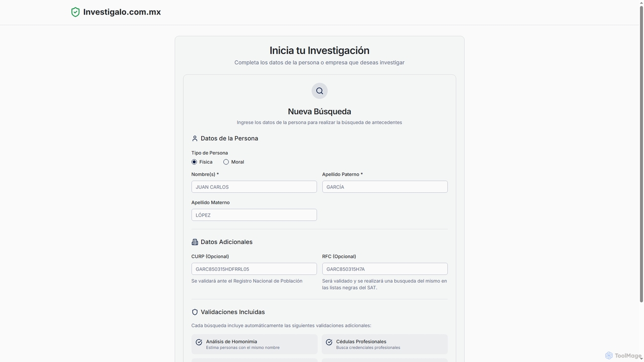The image size is (644, 362).
Task: Click the Tipo de Persona label
Action: point(209,153)
